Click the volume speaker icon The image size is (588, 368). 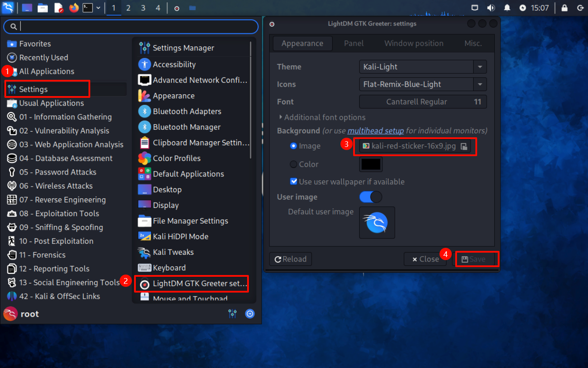point(491,8)
